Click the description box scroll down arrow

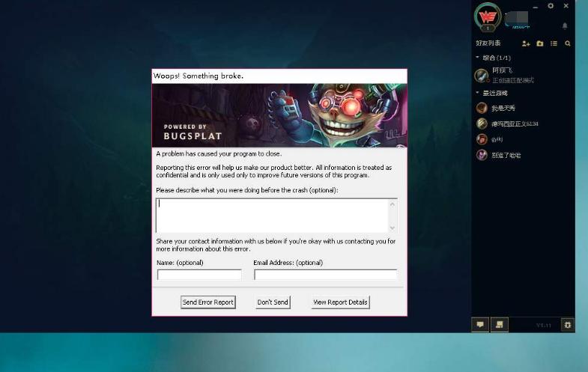pyautogui.click(x=392, y=228)
